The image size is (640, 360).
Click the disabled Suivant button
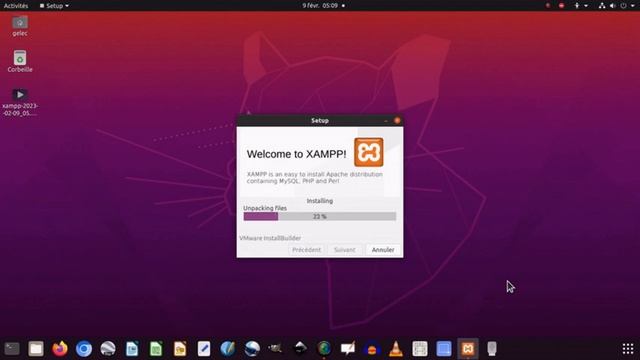pyautogui.click(x=344, y=250)
